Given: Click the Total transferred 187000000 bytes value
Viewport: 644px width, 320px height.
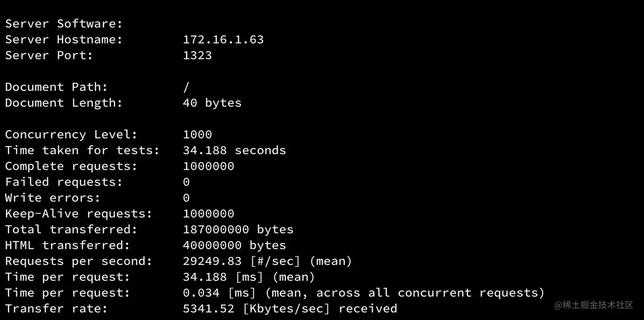Looking at the screenshot, I should point(238,229).
